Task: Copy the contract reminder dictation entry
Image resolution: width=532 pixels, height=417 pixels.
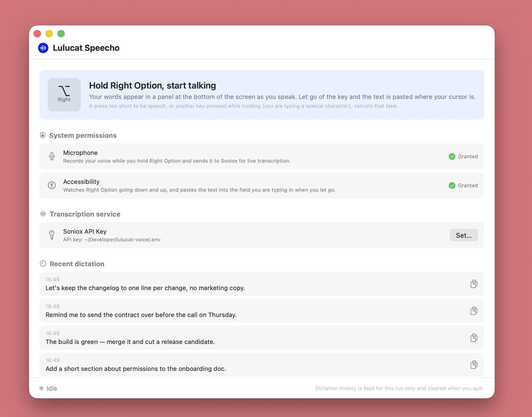Action: pos(474,311)
